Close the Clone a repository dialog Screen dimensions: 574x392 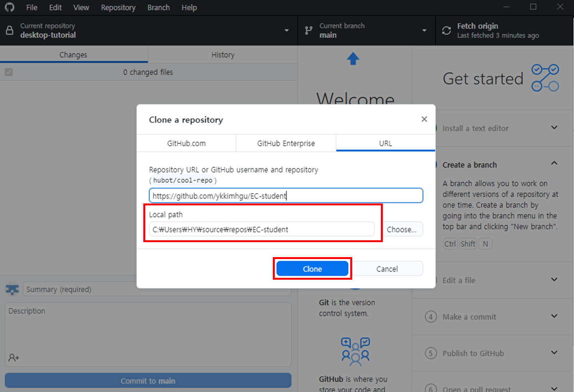coord(424,119)
